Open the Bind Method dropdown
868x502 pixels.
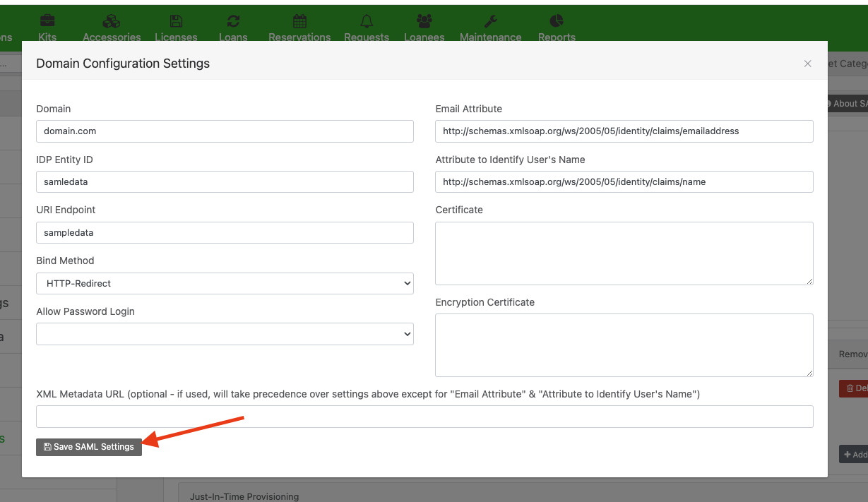(x=225, y=283)
